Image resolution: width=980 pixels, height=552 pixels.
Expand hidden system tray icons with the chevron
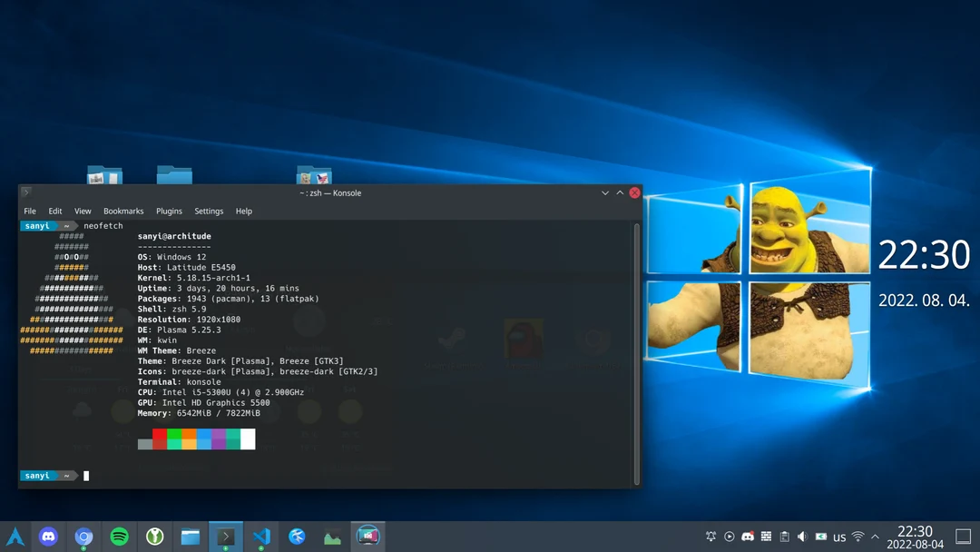pos(875,537)
